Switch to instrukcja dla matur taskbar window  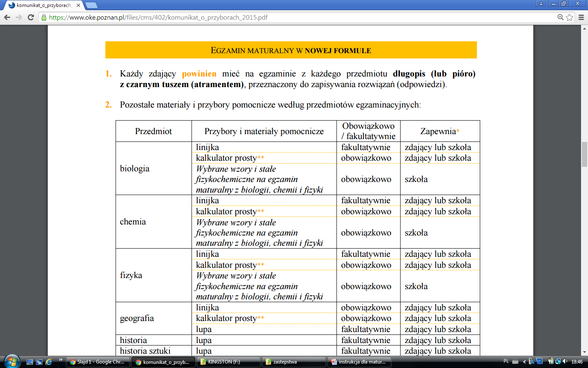coord(359,362)
